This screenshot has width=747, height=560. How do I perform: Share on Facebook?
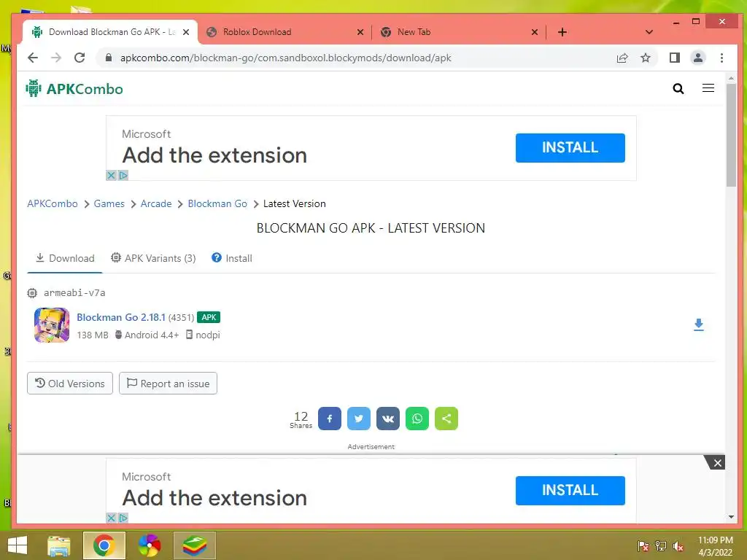[329, 419]
